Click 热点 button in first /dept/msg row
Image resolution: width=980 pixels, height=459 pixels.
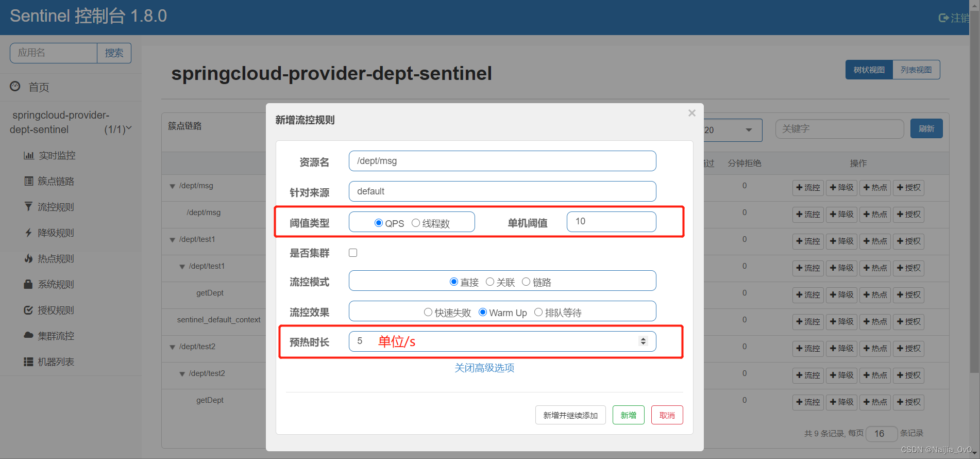(x=875, y=188)
